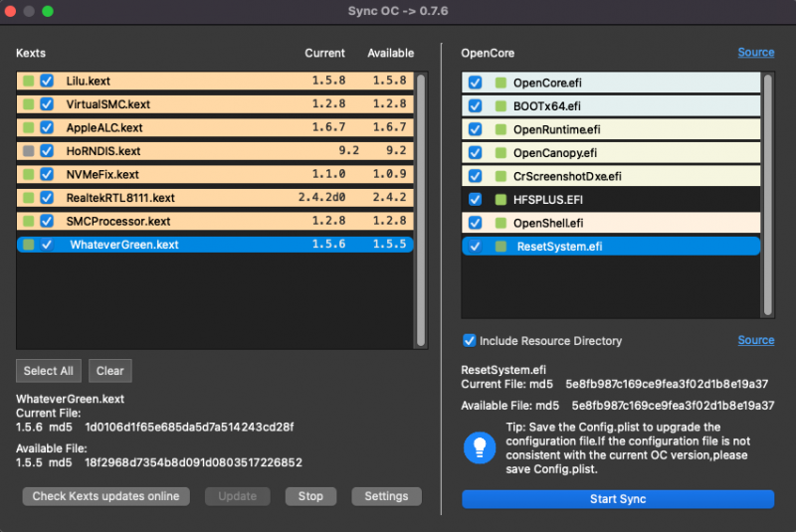Open Source link beside Include Resource Directory

pyautogui.click(x=755, y=340)
